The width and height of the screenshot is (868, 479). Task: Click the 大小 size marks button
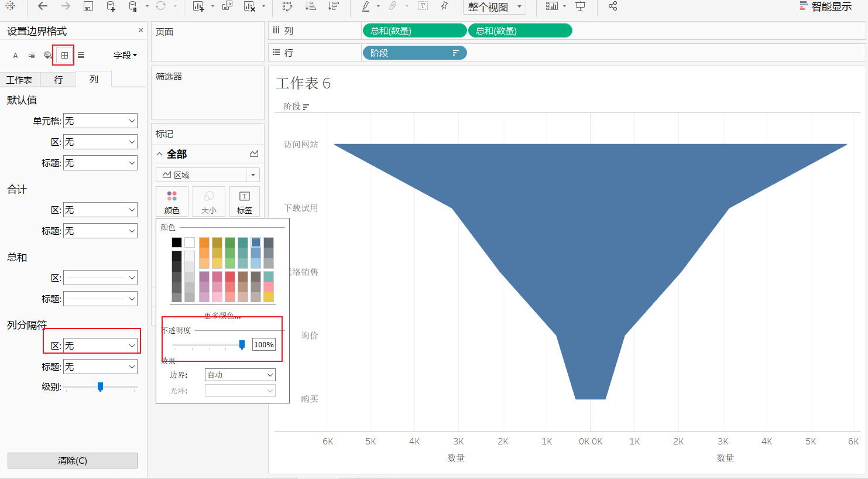click(x=209, y=202)
